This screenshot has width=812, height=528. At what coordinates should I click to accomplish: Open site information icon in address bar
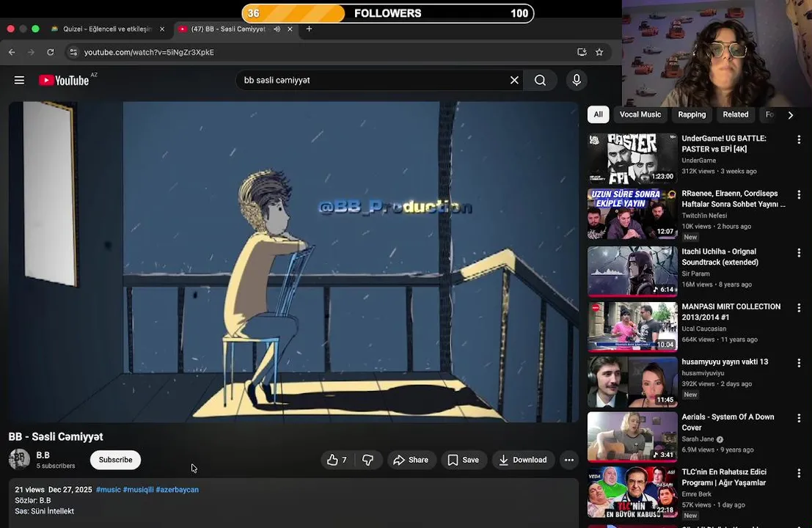pyautogui.click(x=73, y=52)
